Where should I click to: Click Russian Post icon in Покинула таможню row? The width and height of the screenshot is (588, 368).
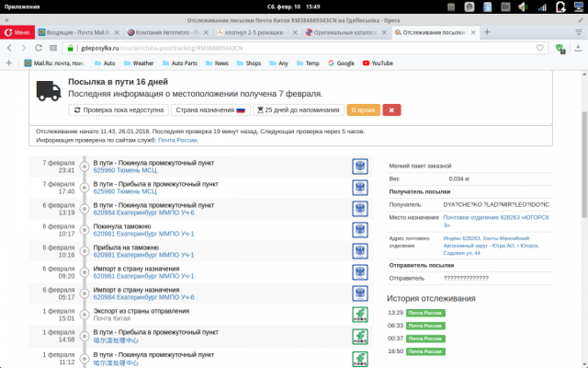pyautogui.click(x=360, y=230)
